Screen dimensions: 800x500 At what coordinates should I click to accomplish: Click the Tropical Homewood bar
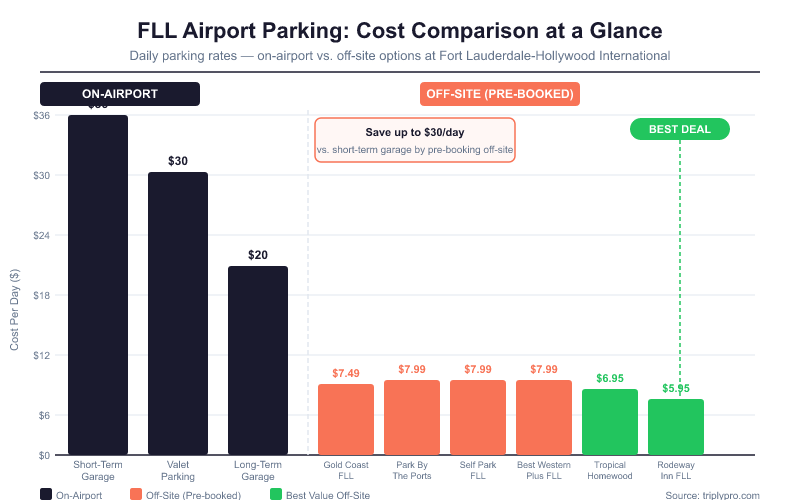point(610,422)
